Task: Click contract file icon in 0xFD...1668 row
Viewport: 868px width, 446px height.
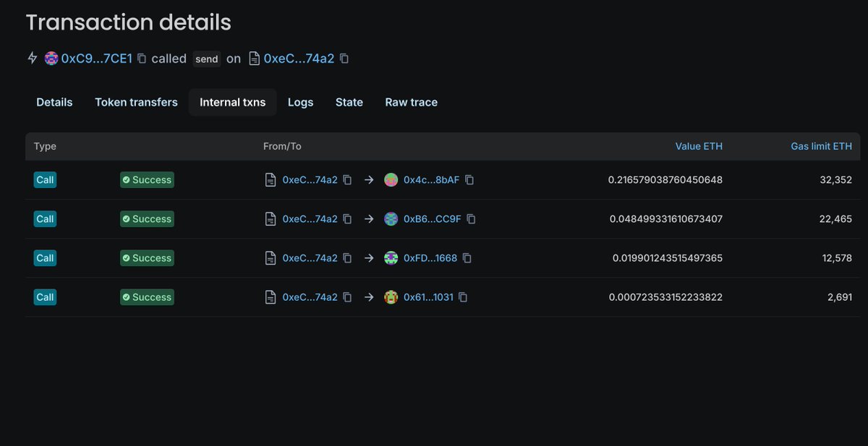Action: click(x=271, y=258)
